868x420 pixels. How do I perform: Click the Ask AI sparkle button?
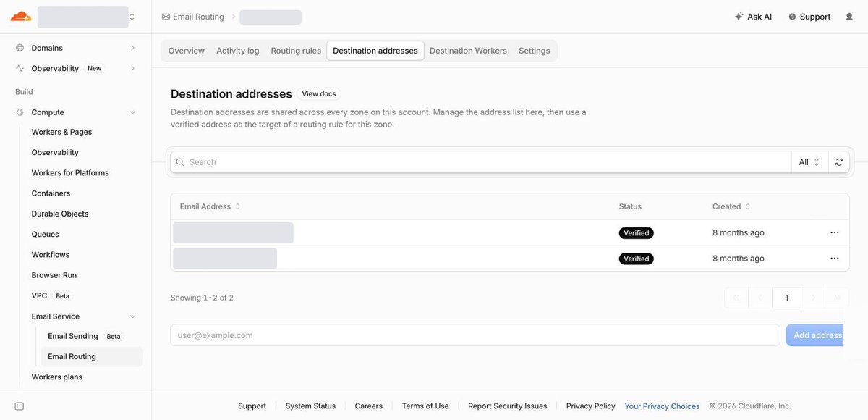[753, 17]
